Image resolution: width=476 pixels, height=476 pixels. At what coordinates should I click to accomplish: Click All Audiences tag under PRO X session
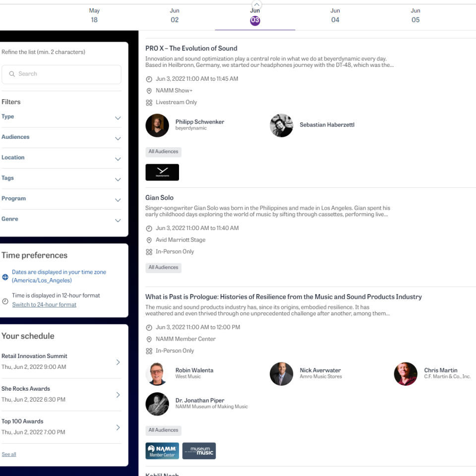coord(163,152)
